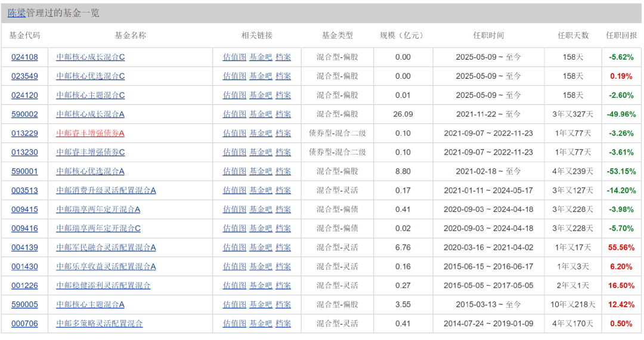The image size is (644, 340).
Task: Click the red 中邮睿丰增强债券A link
Action: (x=90, y=134)
